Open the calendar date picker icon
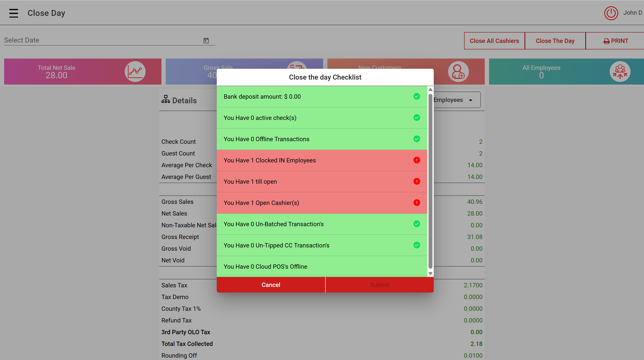This screenshot has height=360, width=644. 206,41
